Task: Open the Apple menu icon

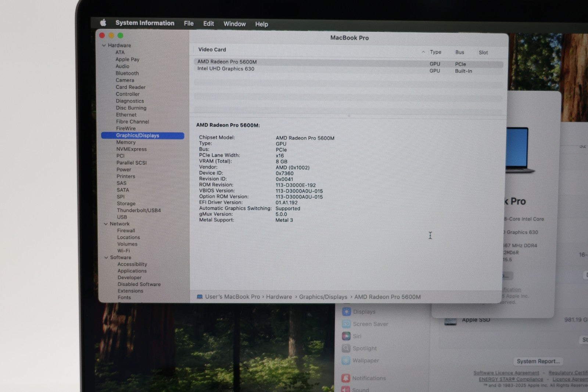Action: click(103, 23)
